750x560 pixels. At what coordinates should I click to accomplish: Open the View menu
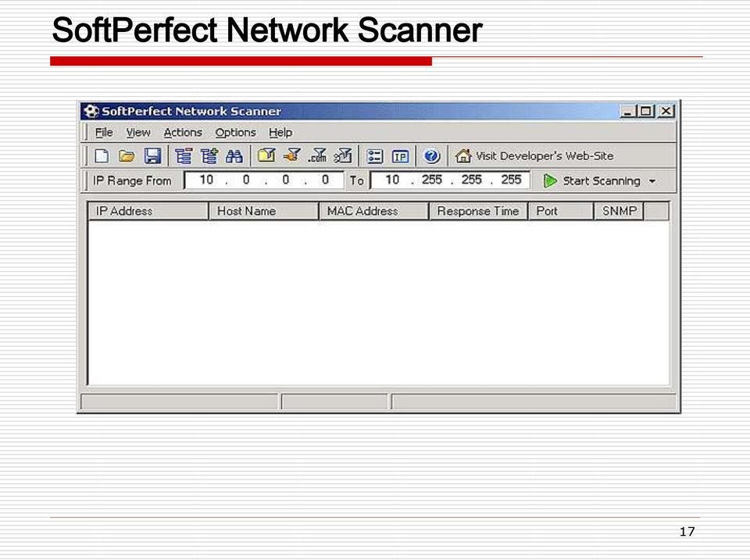(138, 133)
